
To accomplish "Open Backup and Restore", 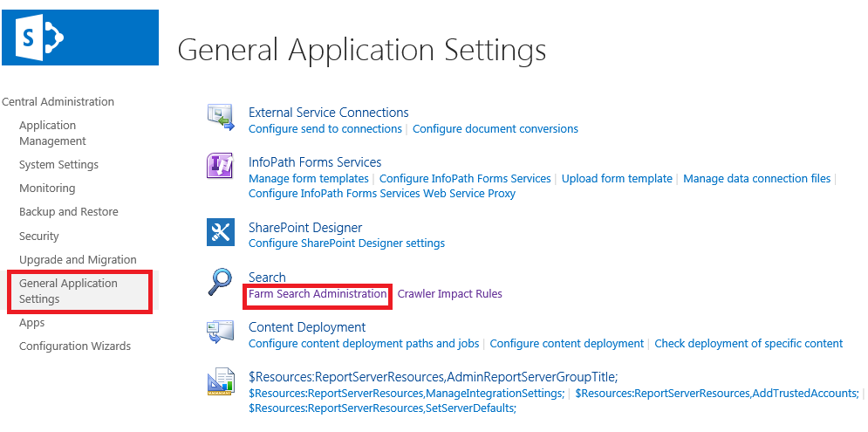I will 69,211.
